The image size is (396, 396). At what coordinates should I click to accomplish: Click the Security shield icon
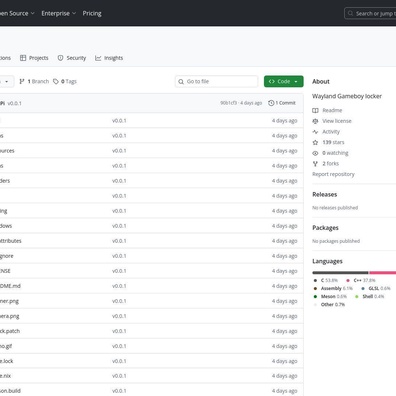pyautogui.click(x=60, y=58)
